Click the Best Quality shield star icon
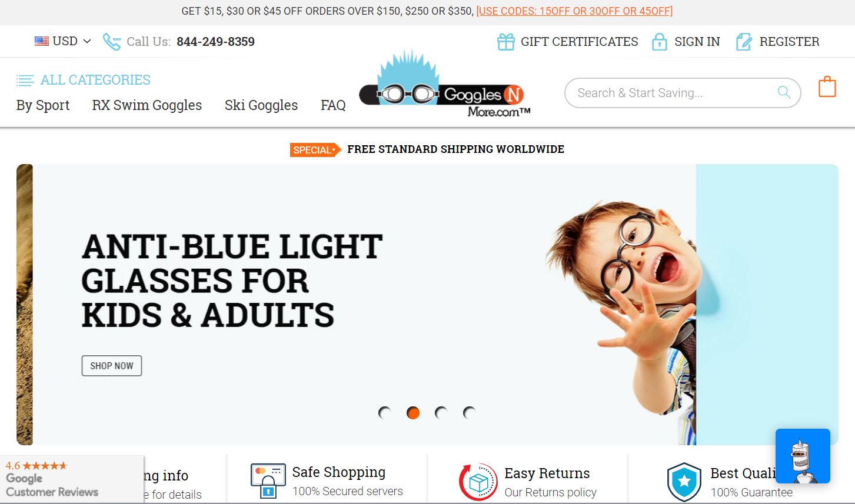This screenshot has height=504, width=855. (684, 482)
